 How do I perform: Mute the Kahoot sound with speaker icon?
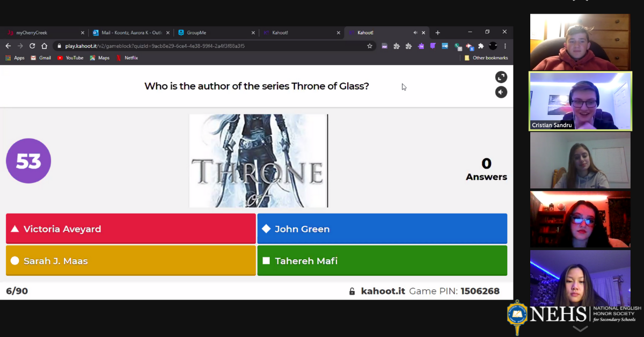pyautogui.click(x=501, y=92)
